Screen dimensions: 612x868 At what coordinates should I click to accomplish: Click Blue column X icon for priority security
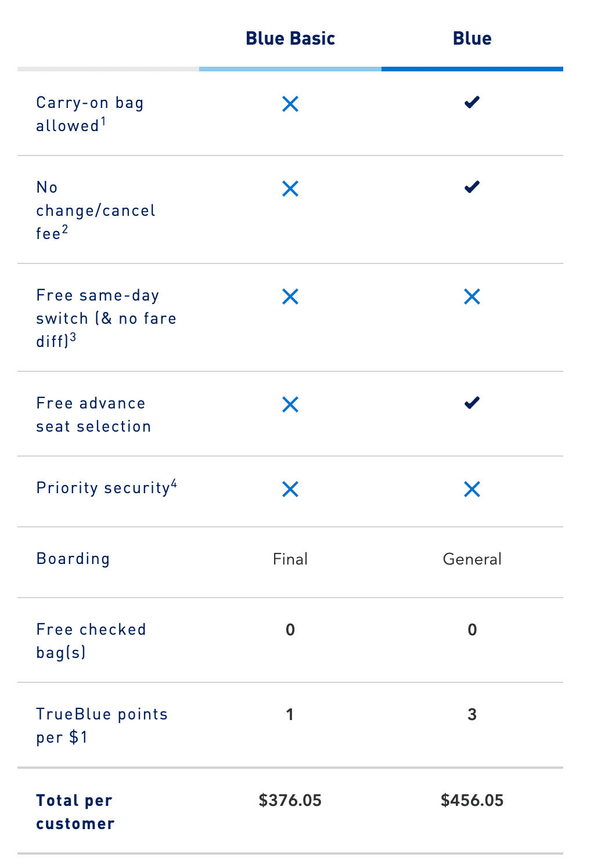pos(472,489)
